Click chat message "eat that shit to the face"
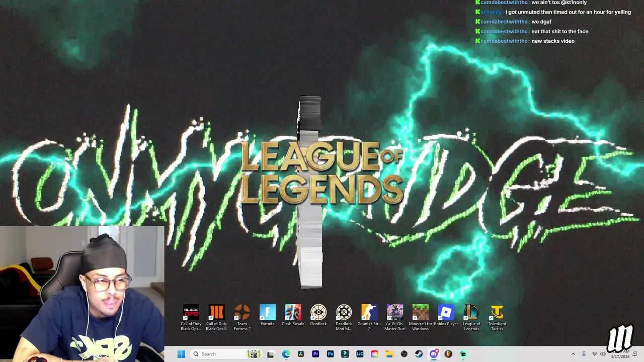Screen dimensions: 644x362 point(559,31)
